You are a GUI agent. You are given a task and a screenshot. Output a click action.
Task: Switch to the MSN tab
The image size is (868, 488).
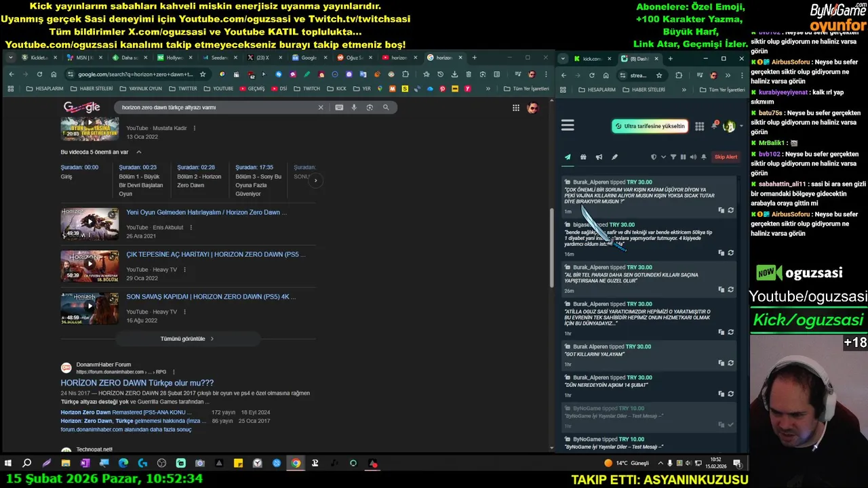point(85,58)
